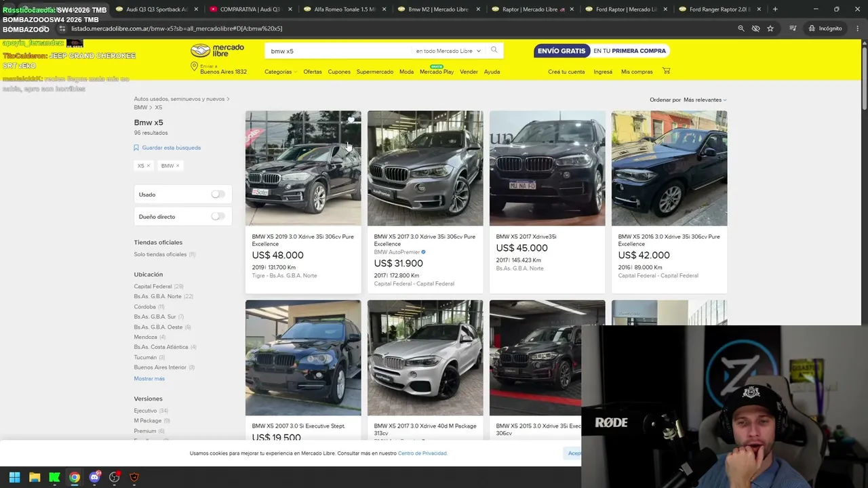Click into the bmw x5 search field

coord(339,51)
